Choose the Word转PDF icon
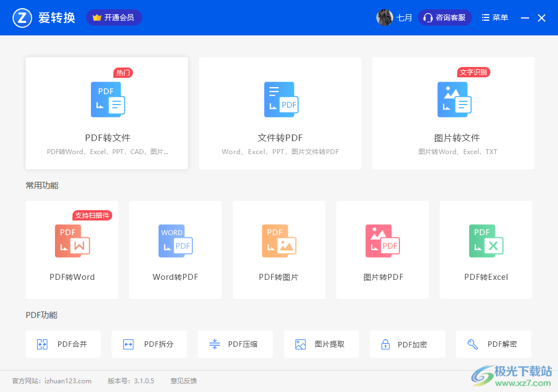The image size is (558, 392). (175, 241)
